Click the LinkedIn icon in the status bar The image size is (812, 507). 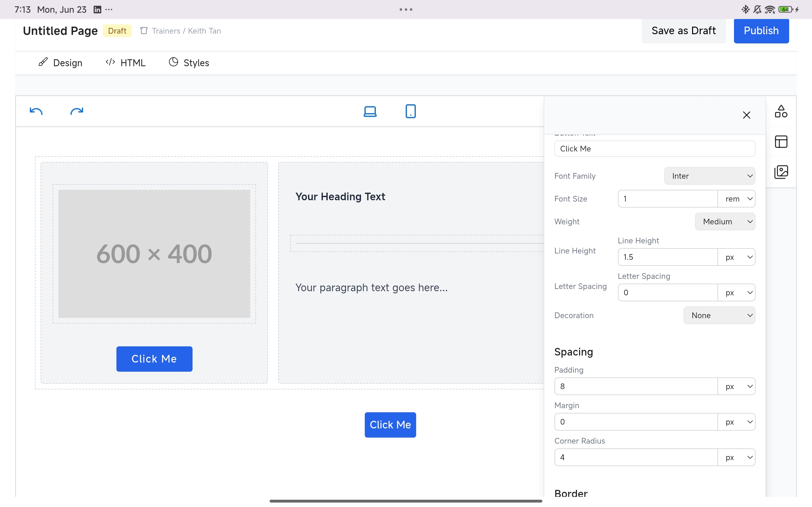[x=97, y=10]
